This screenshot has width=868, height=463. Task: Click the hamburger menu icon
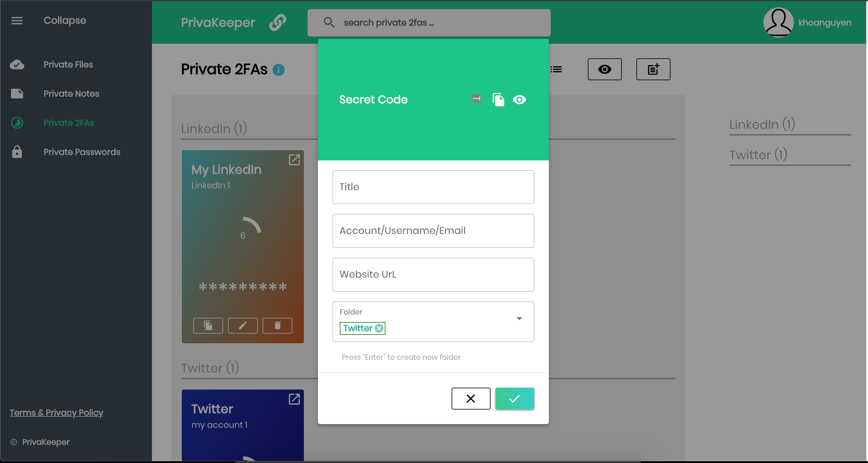pyautogui.click(x=17, y=21)
